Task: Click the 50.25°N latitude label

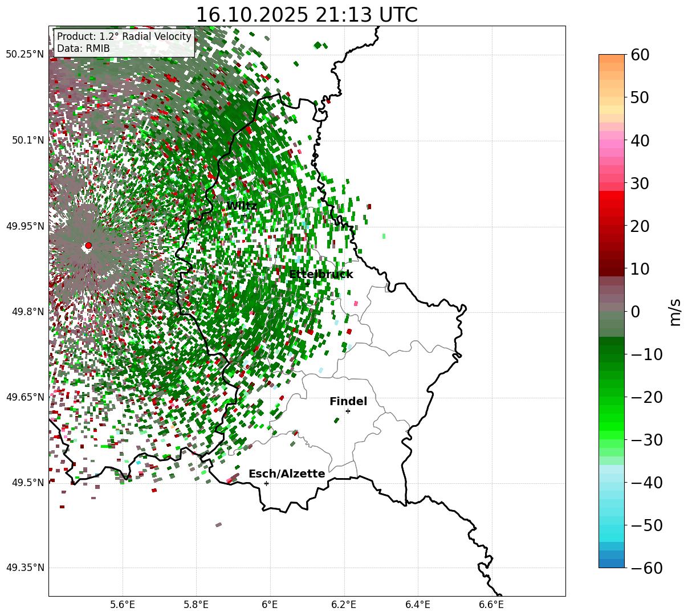Action: (25, 55)
